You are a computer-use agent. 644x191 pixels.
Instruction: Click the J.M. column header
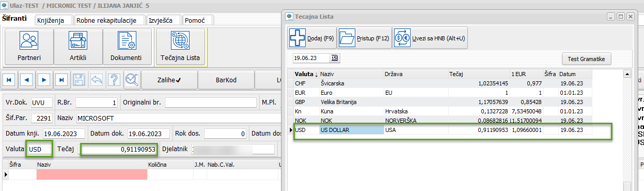199,165
